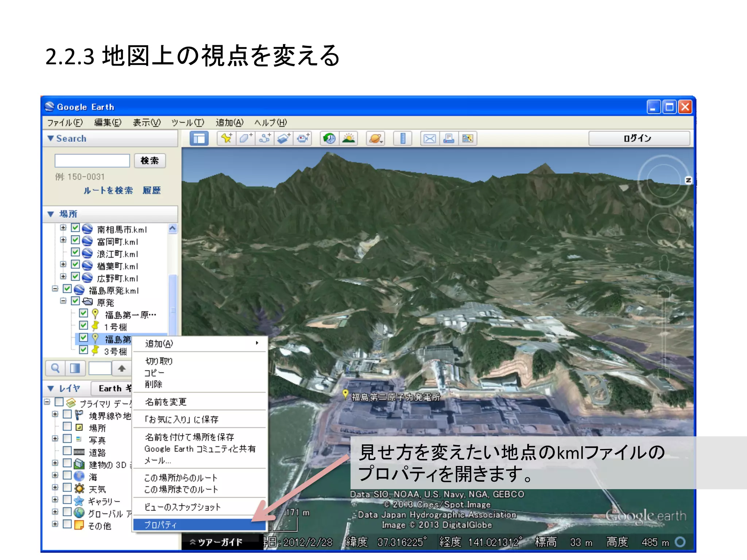Enable the 写真 layer checkbox
This screenshot has height=560, width=747.
tap(67, 438)
